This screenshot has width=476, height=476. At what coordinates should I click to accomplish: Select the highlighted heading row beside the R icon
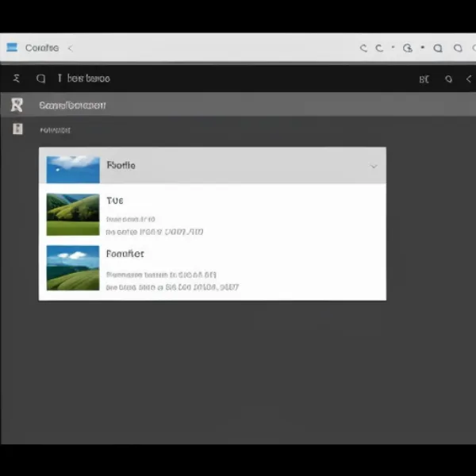pos(73,105)
